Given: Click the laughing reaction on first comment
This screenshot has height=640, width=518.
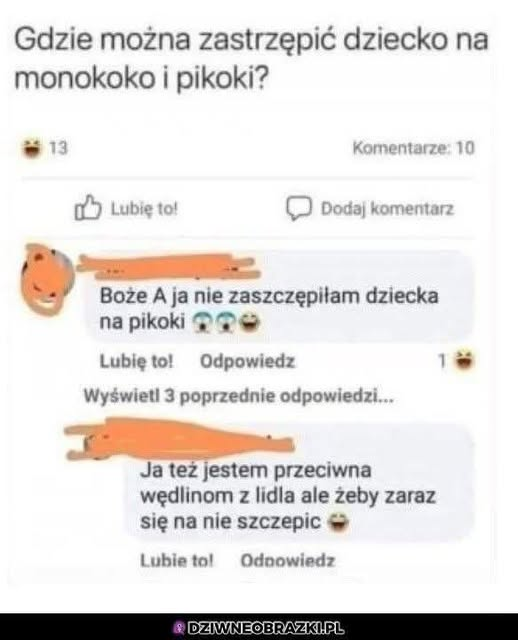Looking at the screenshot, I should point(465,360).
